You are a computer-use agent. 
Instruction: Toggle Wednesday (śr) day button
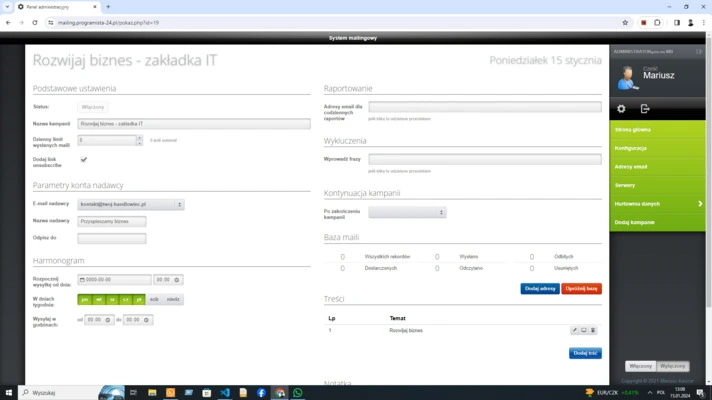[112, 299]
